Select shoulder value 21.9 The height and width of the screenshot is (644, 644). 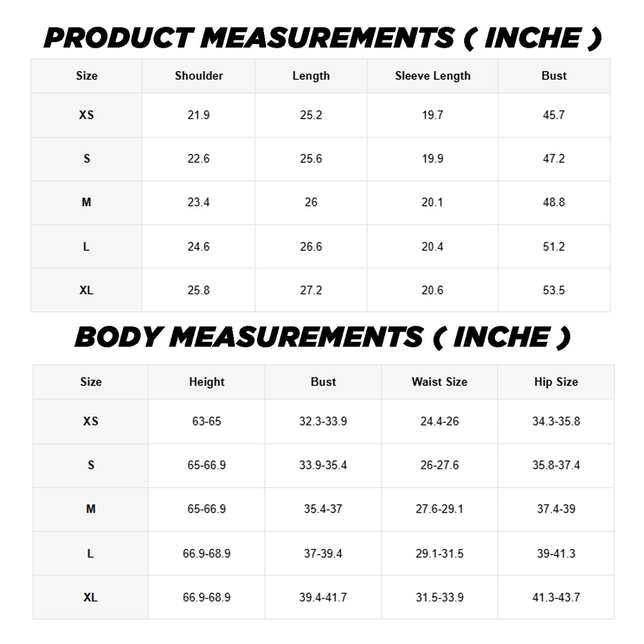tap(199, 115)
